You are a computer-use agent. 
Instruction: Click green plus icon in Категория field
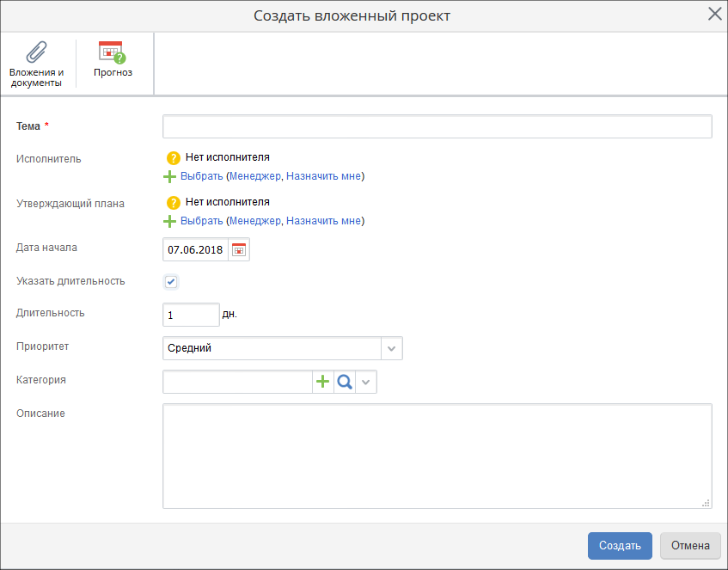tap(322, 383)
